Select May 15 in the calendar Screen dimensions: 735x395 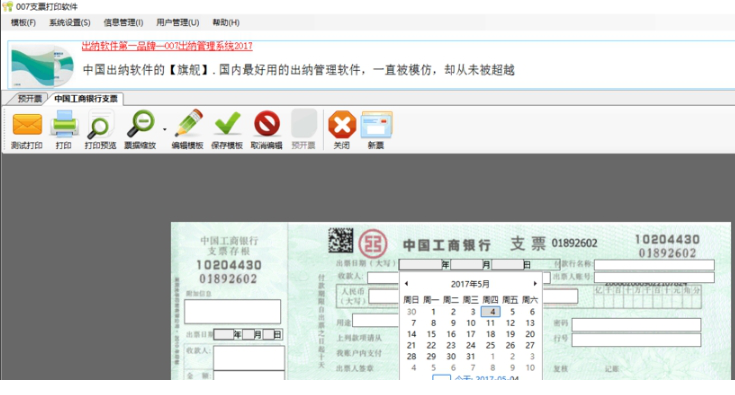pyautogui.click(x=431, y=334)
